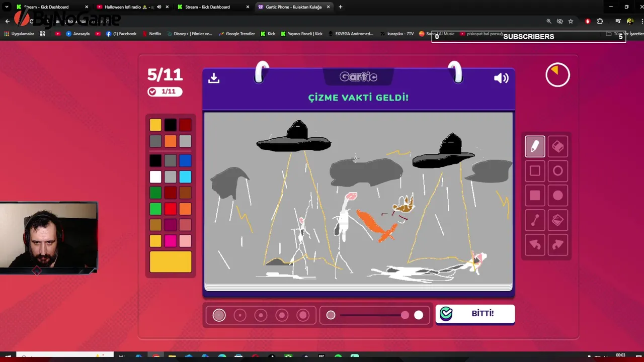
Task: Switch to the third tab, Stream - Kick Dashboard
Action: pos(213,7)
